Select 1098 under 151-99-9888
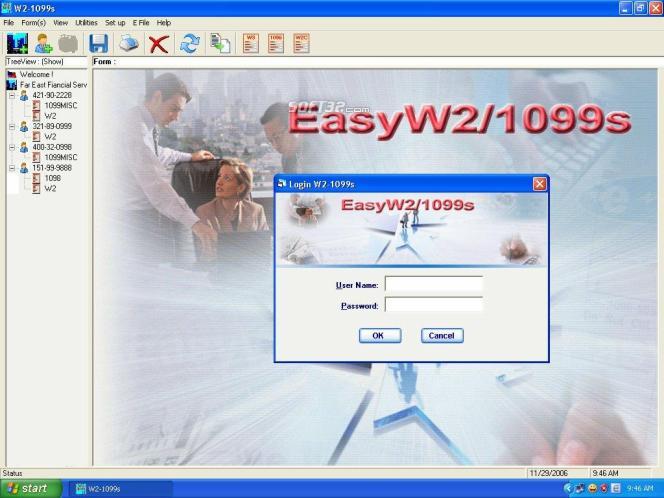The image size is (664, 498). [x=53, y=178]
